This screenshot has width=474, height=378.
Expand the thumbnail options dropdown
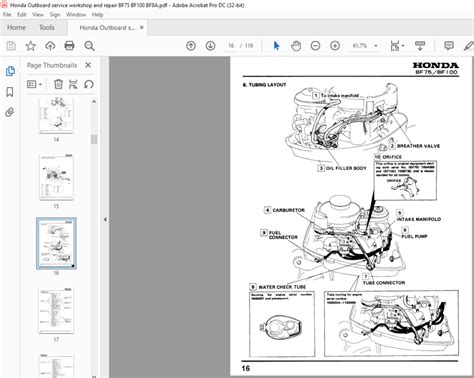tap(34, 84)
